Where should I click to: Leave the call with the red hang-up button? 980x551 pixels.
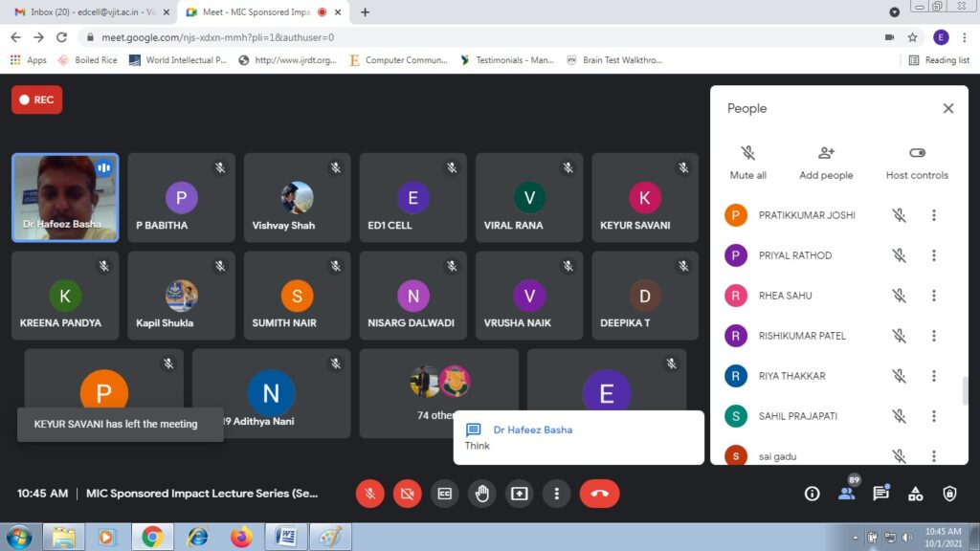tap(599, 494)
